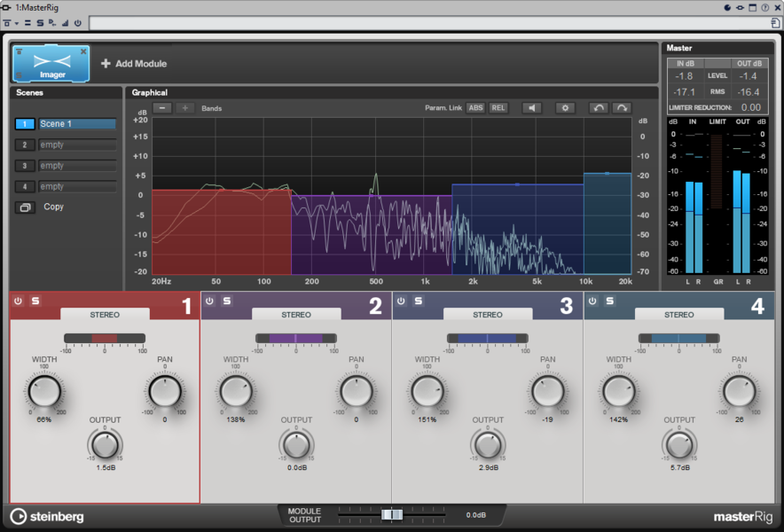
Task: Open the help question mark icon
Action: click(x=765, y=7)
